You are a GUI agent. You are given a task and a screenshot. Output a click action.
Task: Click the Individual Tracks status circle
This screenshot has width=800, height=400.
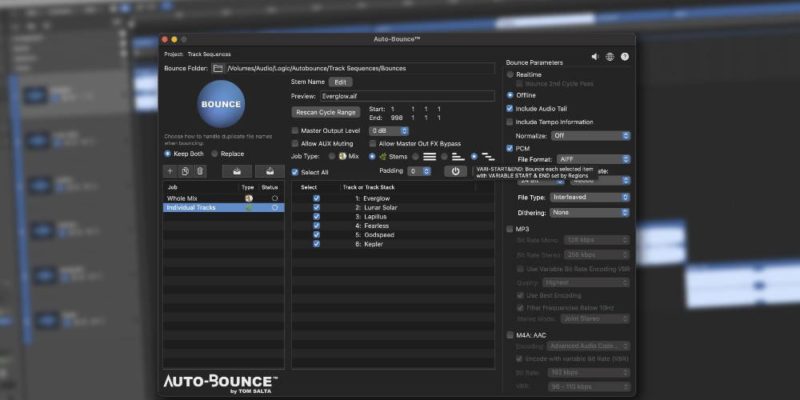(275, 208)
